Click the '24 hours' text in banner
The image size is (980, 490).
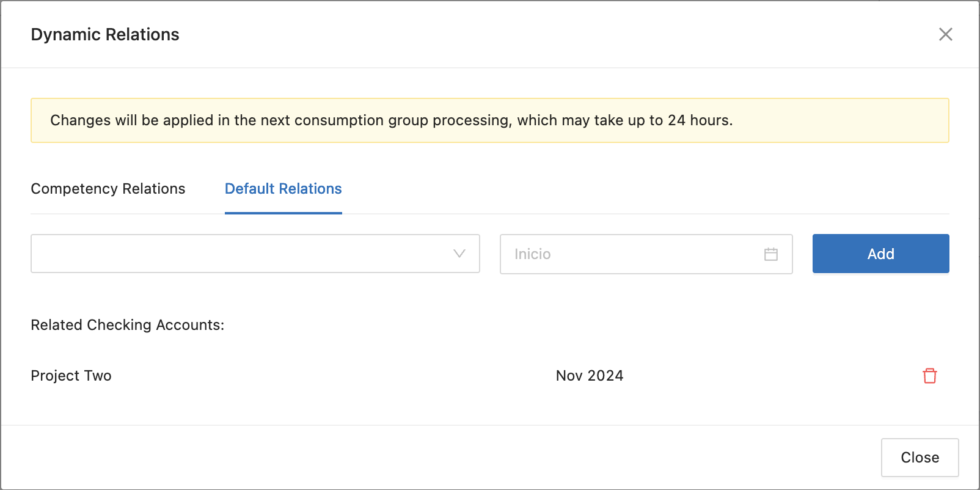(x=699, y=120)
